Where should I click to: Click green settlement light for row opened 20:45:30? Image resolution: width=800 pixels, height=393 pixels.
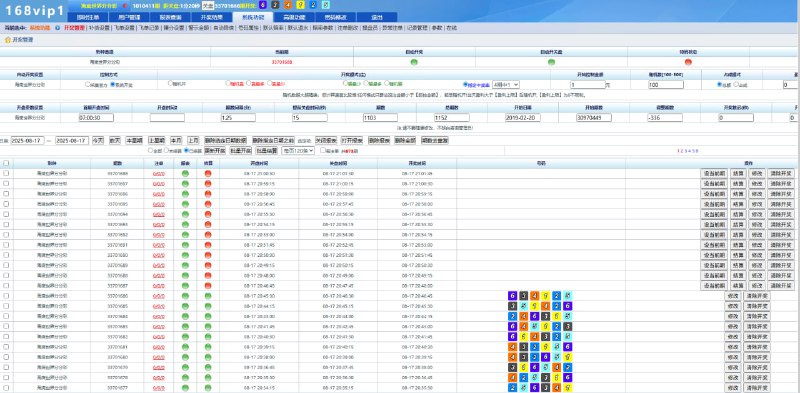pyautogui.click(x=208, y=296)
